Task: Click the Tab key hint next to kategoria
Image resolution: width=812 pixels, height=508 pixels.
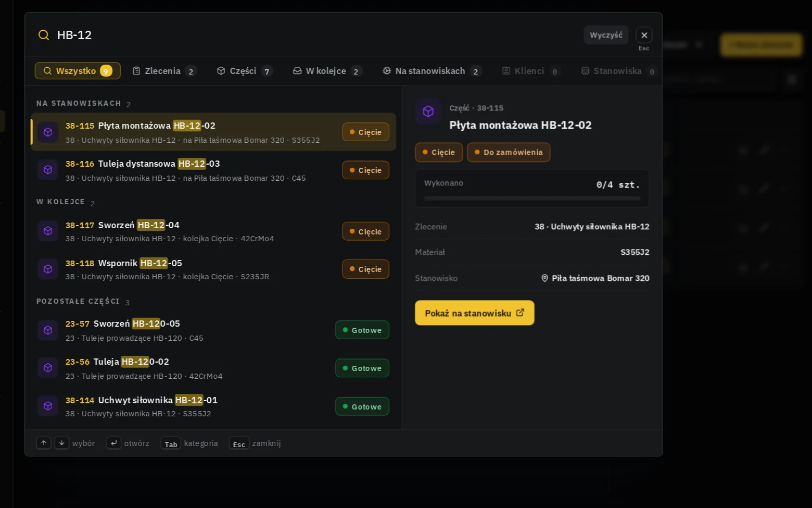Action: 171,444
